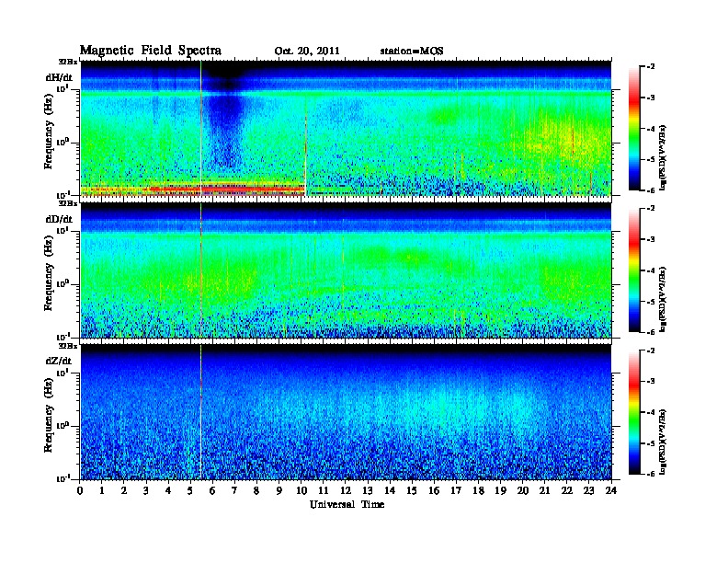Click the hour '3' tick label

146,490
